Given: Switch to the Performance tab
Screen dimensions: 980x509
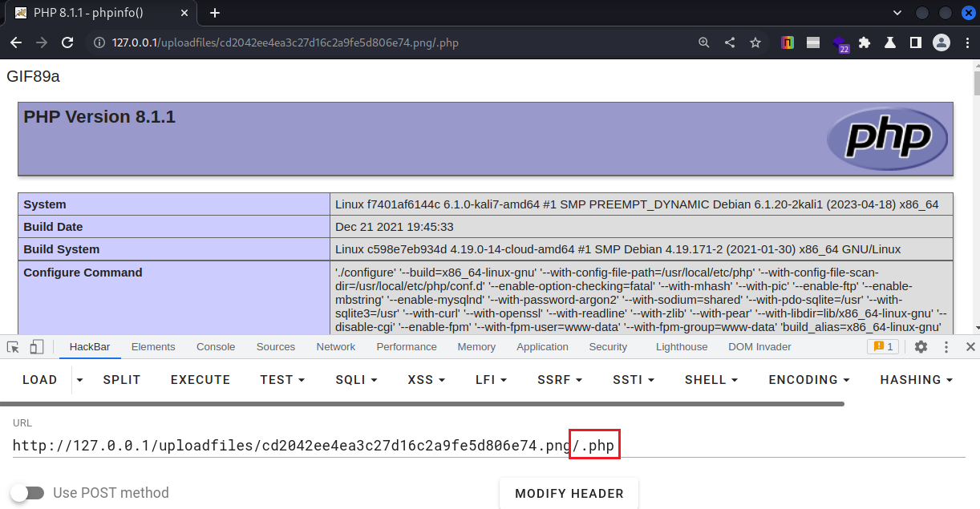Looking at the screenshot, I should tap(407, 347).
